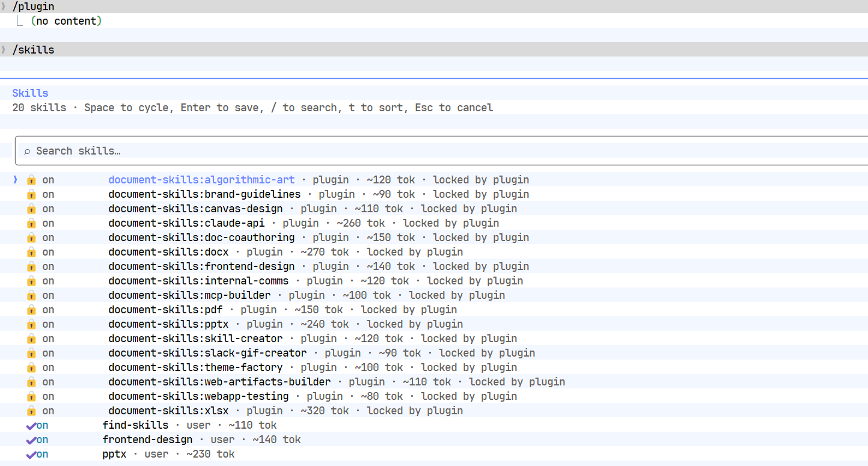Click the lock icon beside document-skills:brand-guidelines
Screen dimensions: 868x466
pyautogui.click(x=31, y=194)
